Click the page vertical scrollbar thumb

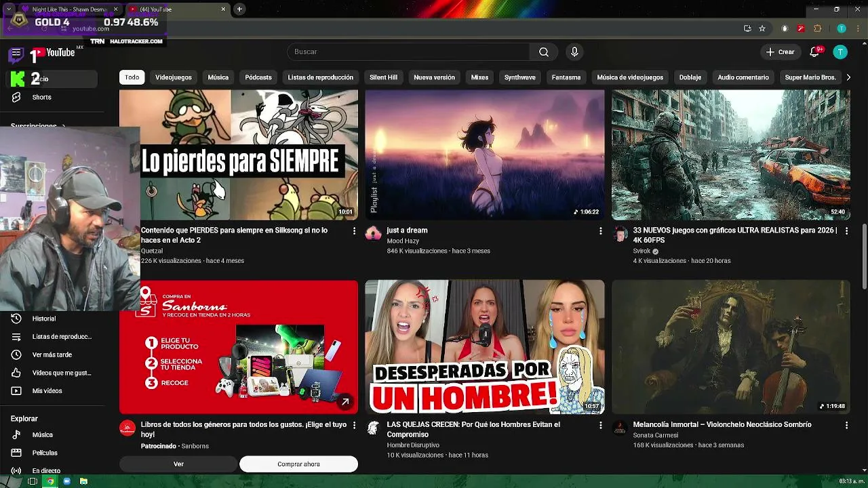pos(864,256)
